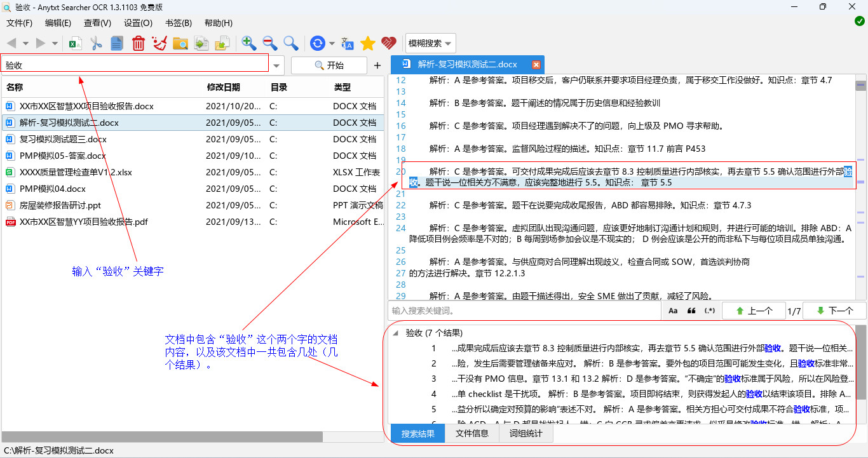Click the refresh icon on the toolbar
Screen dimensions: 868x458
pyautogui.click(x=317, y=43)
